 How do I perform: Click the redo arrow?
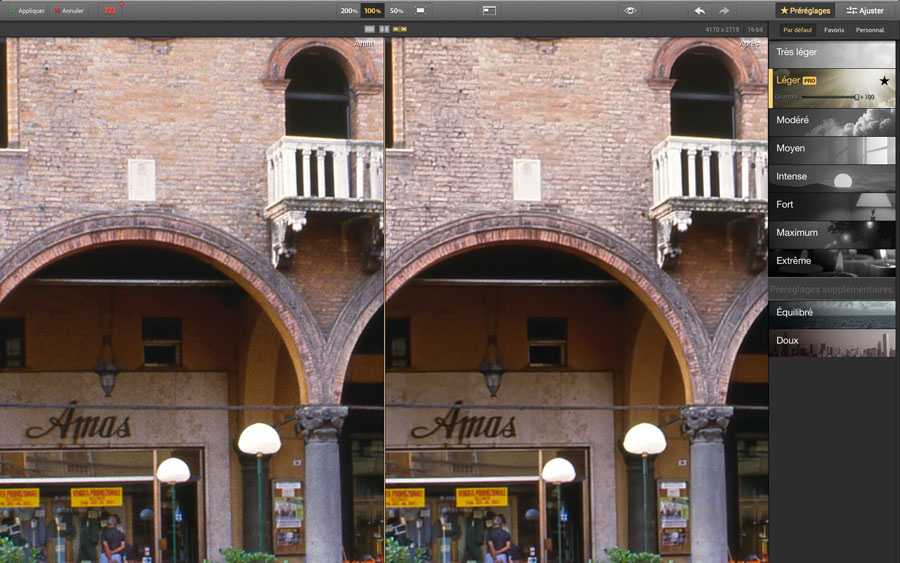point(724,10)
